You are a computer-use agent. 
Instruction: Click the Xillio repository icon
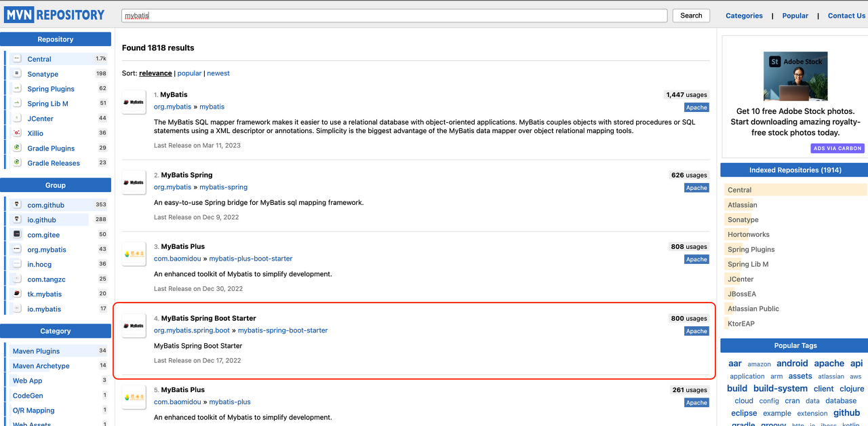17,133
